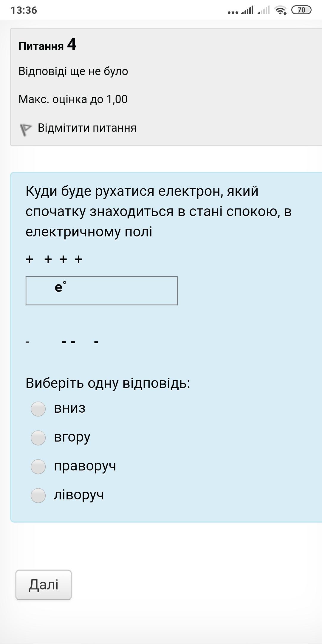
Task: Tap the first mobile signal bars icon
Action: pyautogui.click(x=247, y=10)
